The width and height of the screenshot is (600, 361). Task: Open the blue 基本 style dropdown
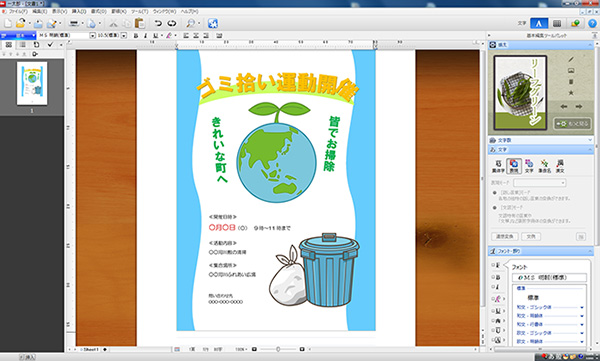18,36
